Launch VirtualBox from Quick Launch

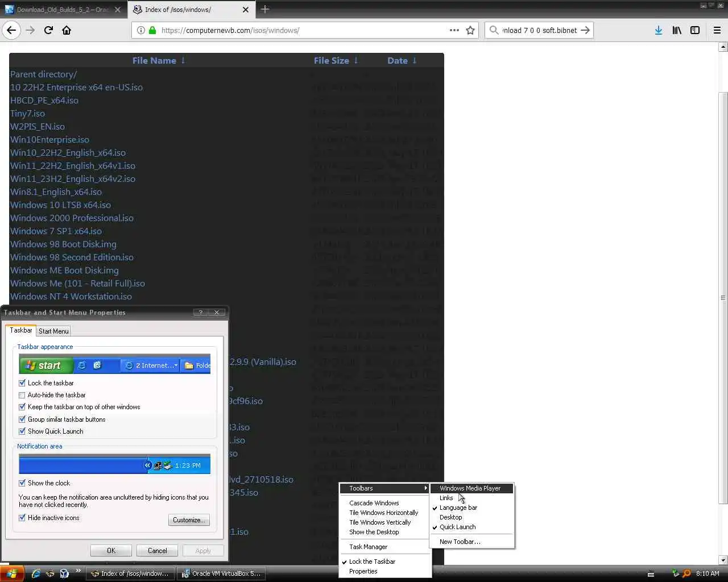pyautogui.click(x=64, y=573)
